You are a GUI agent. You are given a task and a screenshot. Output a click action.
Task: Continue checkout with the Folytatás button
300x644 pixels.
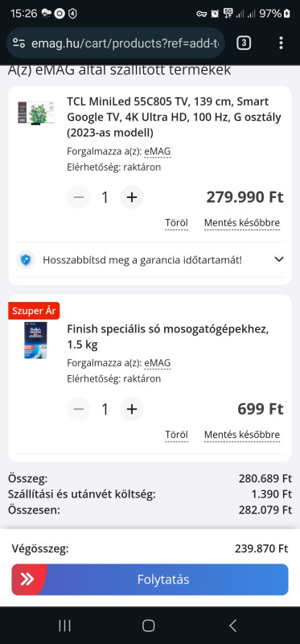(x=150, y=580)
